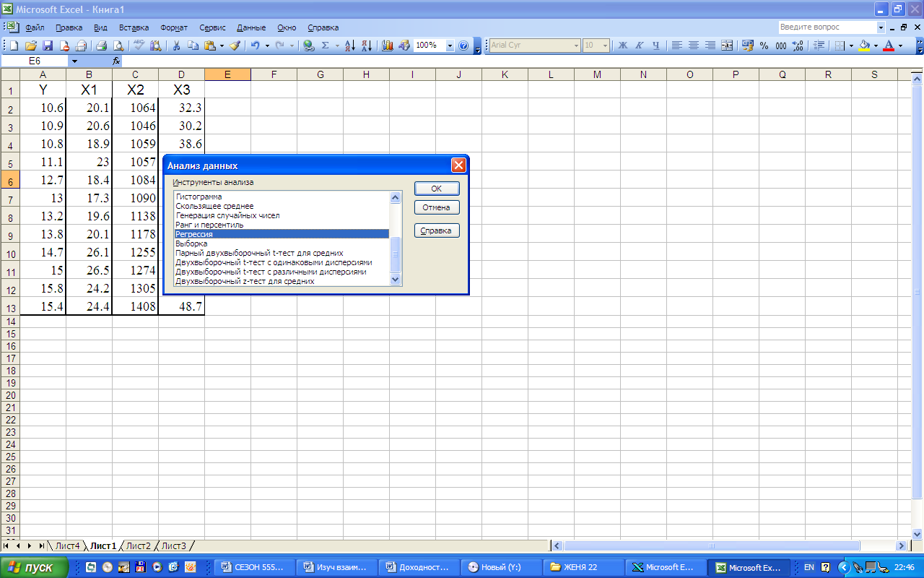Align text right in the cell
924x578 pixels.
point(710,46)
